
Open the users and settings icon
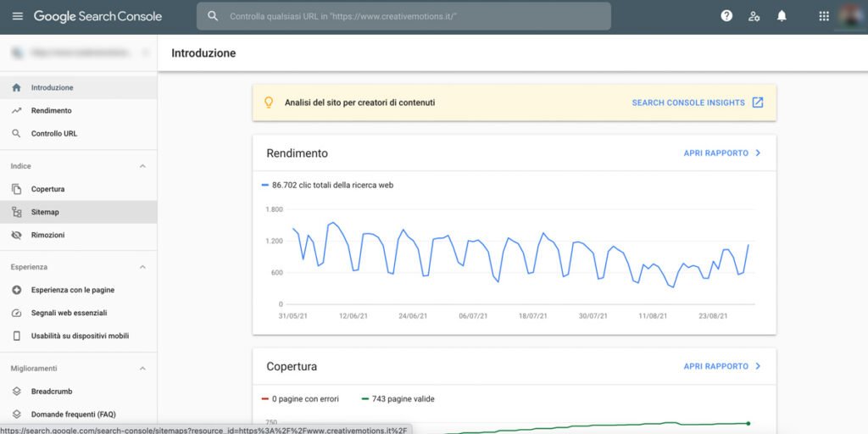[x=754, y=16]
